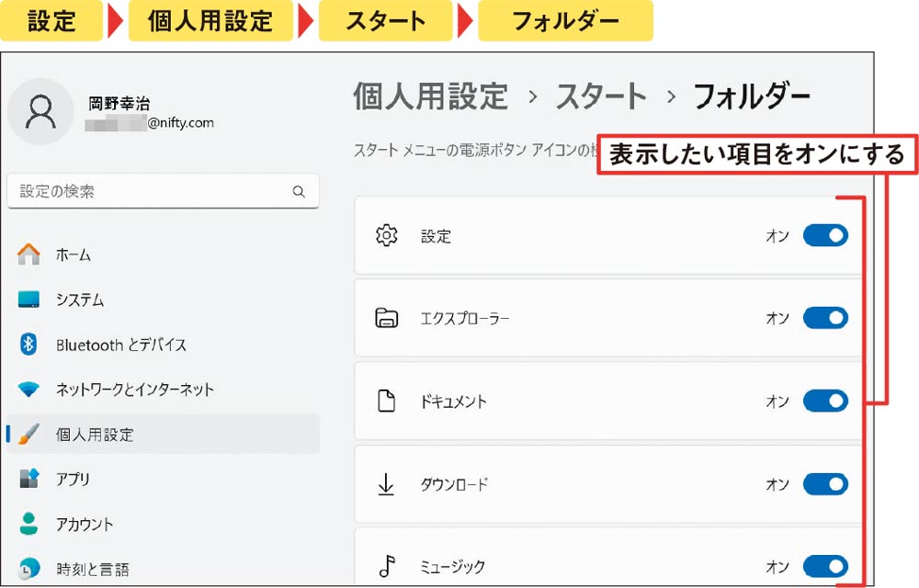Go back to スタート via breadcrumb

tap(601, 96)
